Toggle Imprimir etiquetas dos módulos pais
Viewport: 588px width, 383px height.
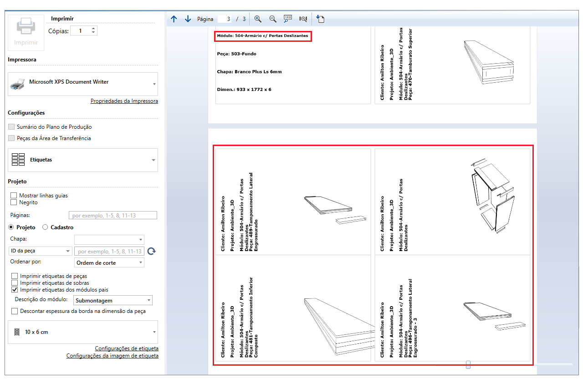[x=15, y=290]
